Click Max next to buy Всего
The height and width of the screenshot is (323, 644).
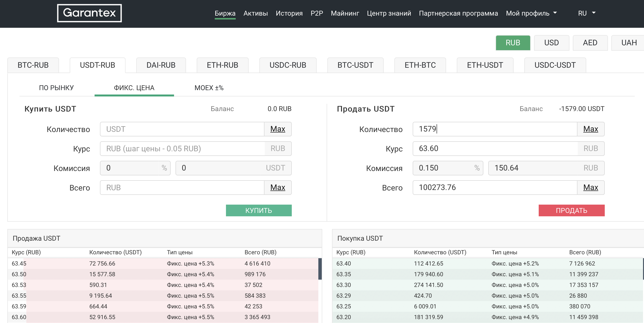coord(278,188)
